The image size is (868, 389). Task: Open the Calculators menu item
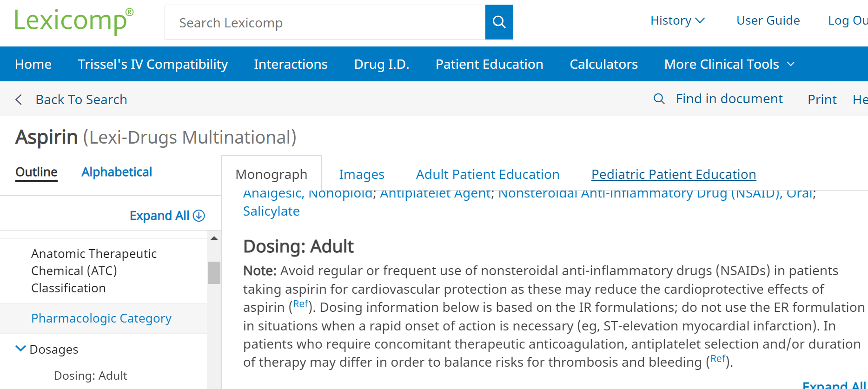point(603,64)
